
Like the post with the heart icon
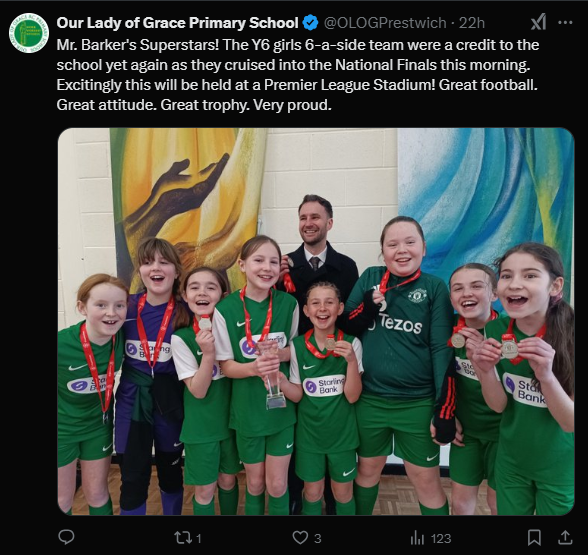300,538
